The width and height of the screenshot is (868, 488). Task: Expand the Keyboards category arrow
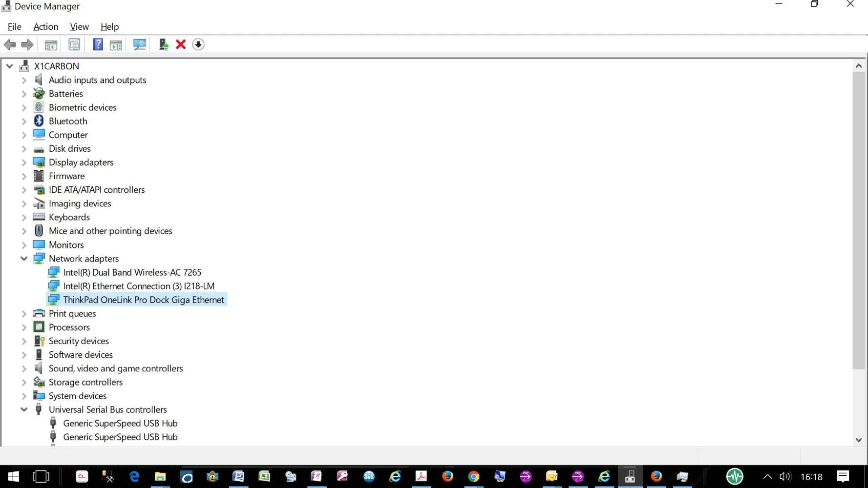(x=24, y=217)
